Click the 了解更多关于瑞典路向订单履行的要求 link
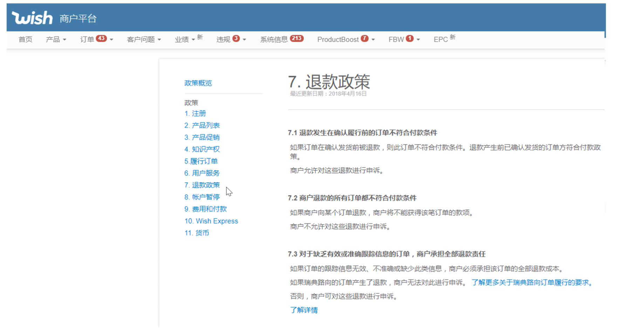The height and width of the screenshot is (331, 644). coord(532,283)
